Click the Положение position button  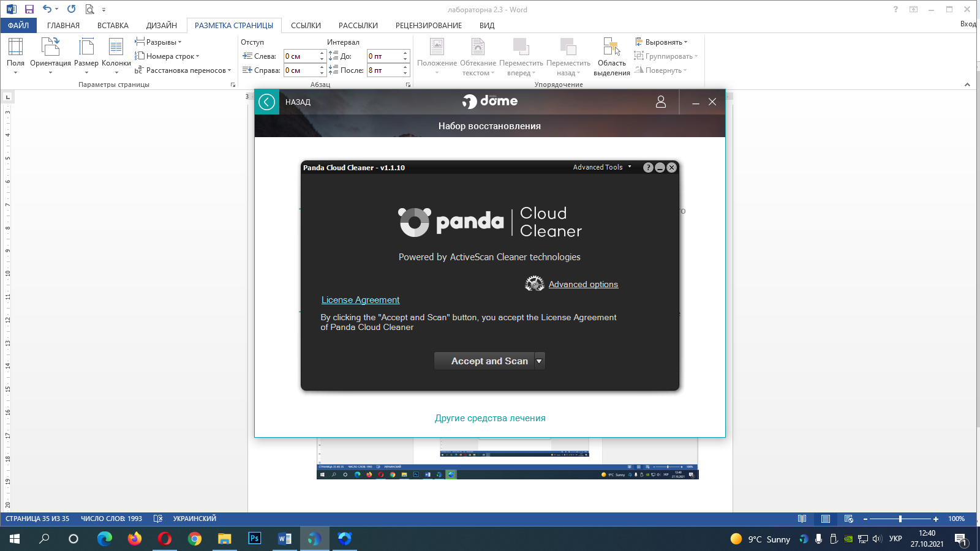437,56
